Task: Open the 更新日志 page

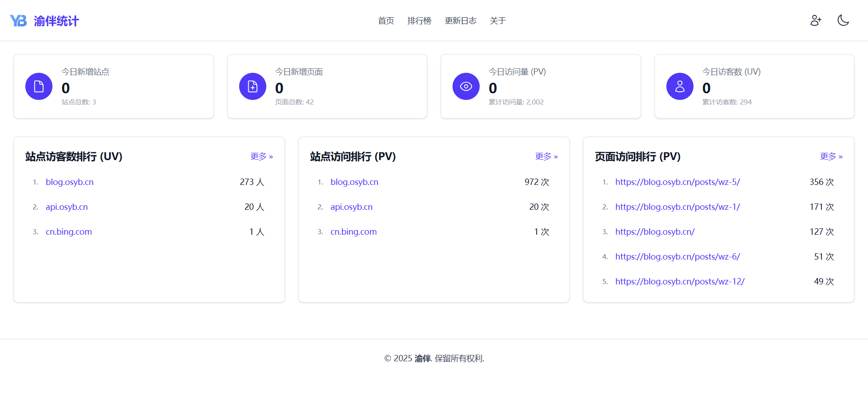Action: (x=461, y=21)
